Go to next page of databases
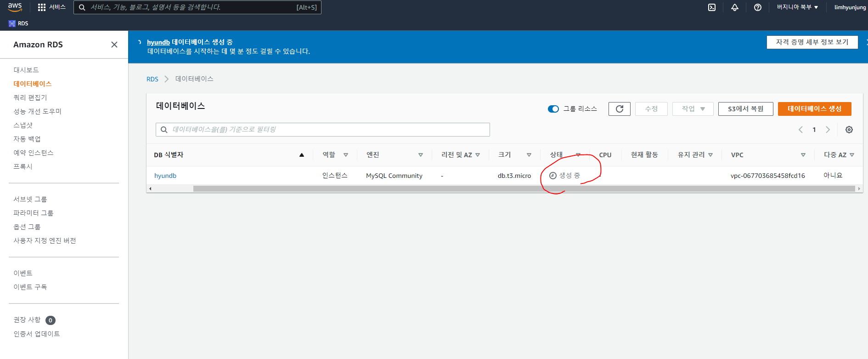Screen dimensions: 868x359 pos(828,130)
